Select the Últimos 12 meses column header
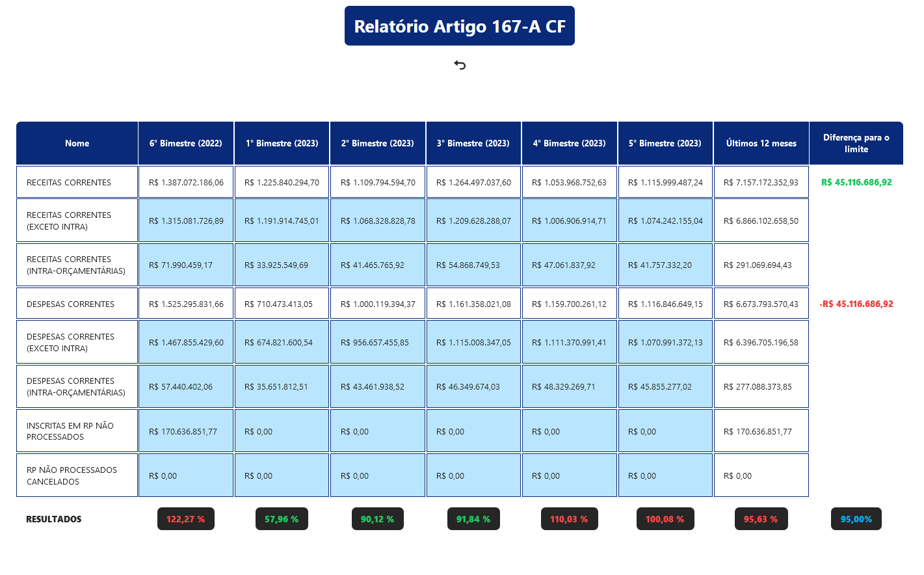 tap(761, 143)
